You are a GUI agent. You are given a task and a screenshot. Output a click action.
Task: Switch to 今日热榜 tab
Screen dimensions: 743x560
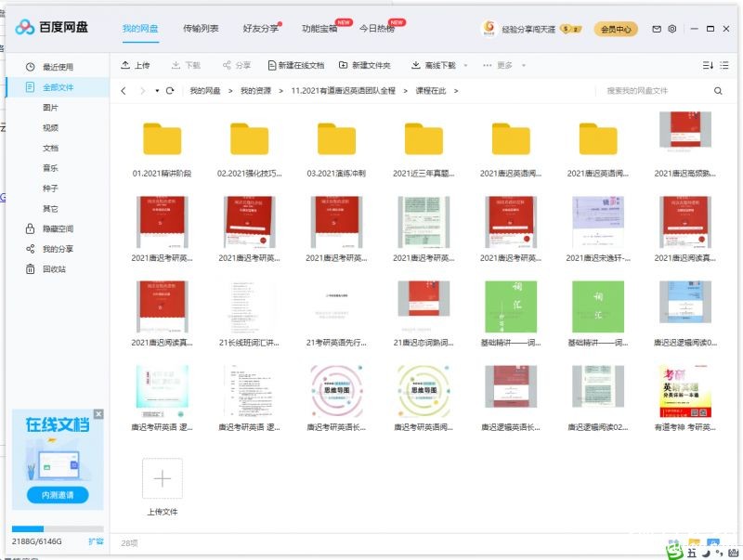(x=377, y=29)
